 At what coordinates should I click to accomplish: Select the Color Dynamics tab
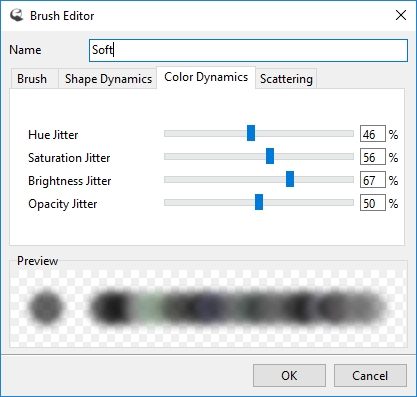click(206, 77)
